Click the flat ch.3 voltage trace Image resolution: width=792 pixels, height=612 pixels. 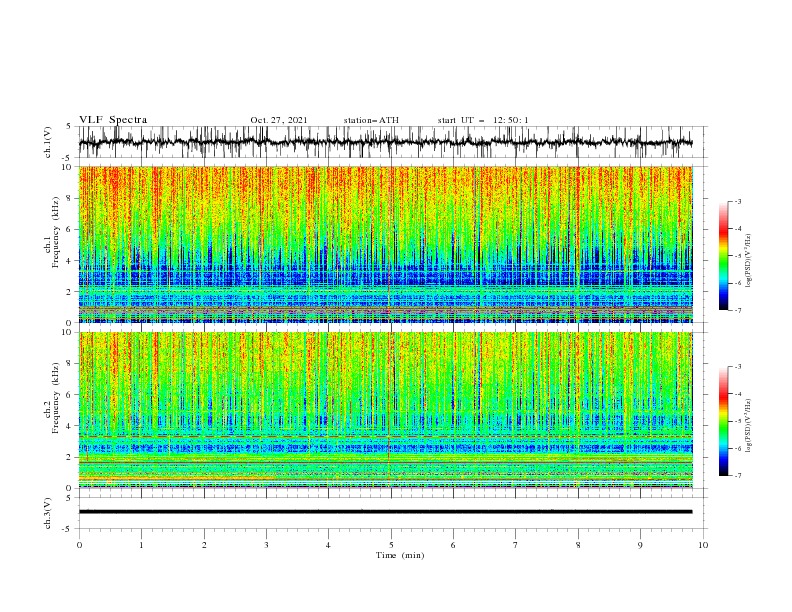pos(385,512)
